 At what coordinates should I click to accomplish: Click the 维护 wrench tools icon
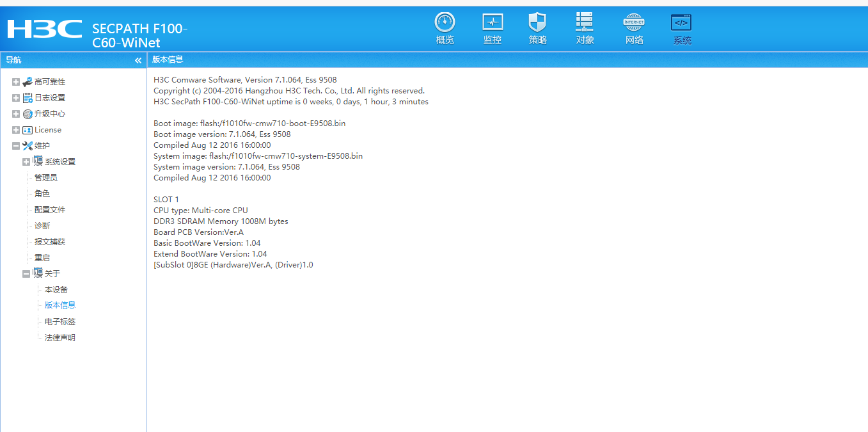coord(28,146)
